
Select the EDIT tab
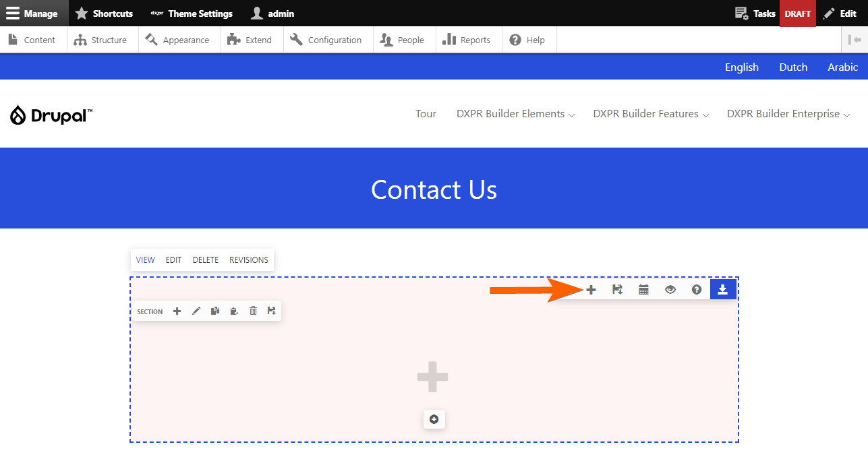point(174,259)
